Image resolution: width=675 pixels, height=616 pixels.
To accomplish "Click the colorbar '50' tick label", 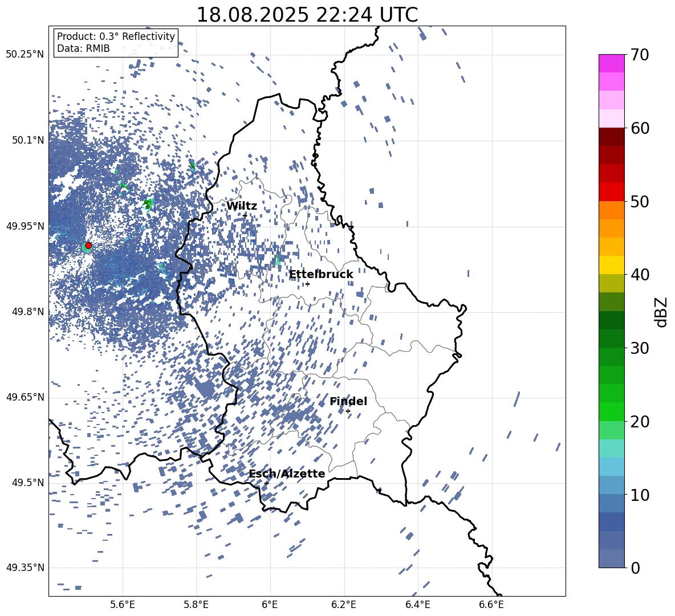I will click(640, 202).
